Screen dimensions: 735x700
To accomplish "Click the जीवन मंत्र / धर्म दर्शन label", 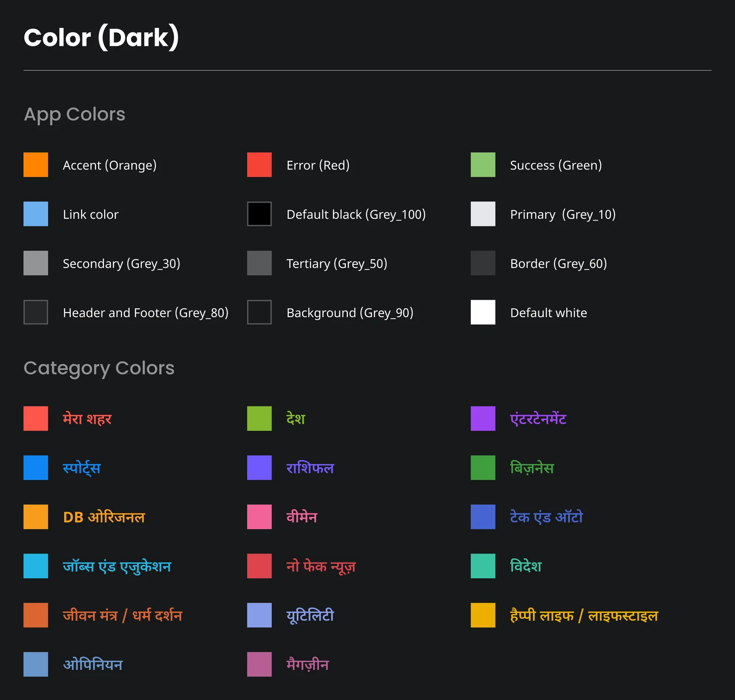I will tap(123, 616).
